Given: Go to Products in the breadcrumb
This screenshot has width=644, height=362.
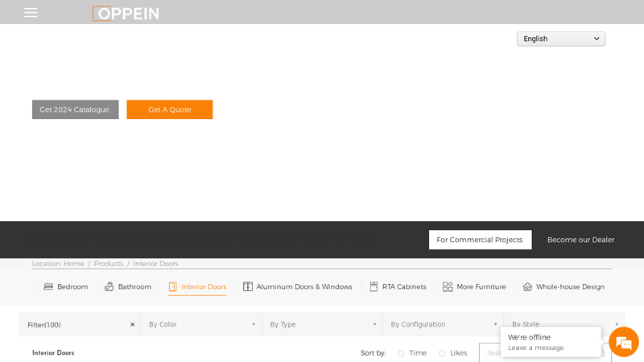Looking at the screenshot, I should pyautogui.click(x=109, y=264).
